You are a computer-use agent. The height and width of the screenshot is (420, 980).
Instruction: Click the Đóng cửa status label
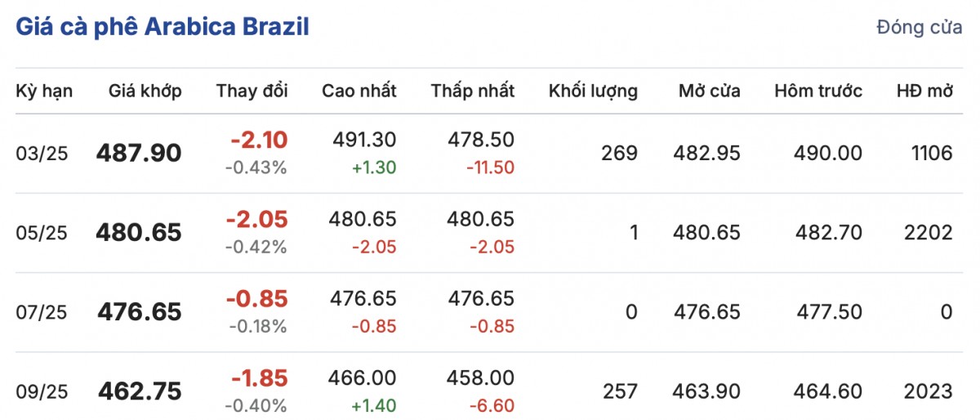click(x=920, y=27)
